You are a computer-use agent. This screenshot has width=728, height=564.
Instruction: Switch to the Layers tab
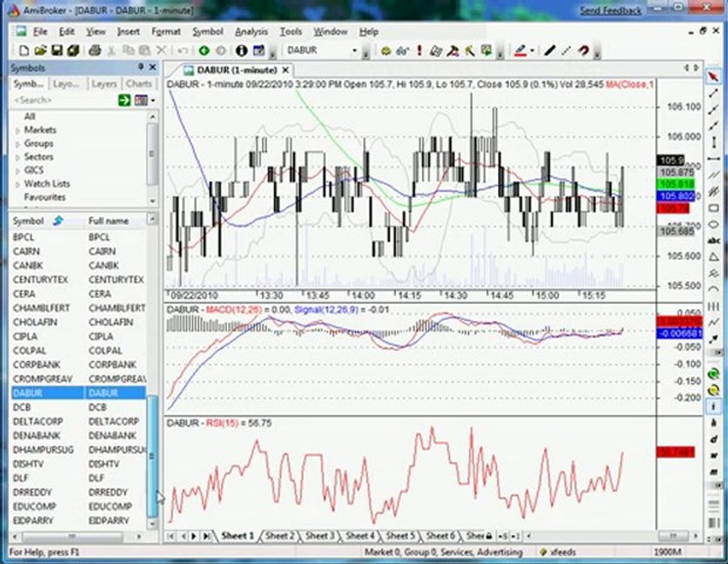pyautogui.click(x=103, y=84)
